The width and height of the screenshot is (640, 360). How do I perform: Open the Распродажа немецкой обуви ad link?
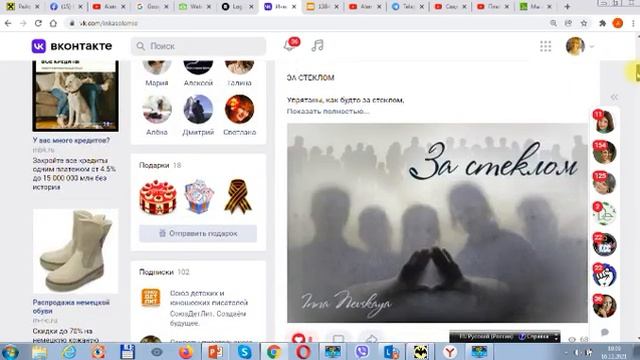pos(71,307)
